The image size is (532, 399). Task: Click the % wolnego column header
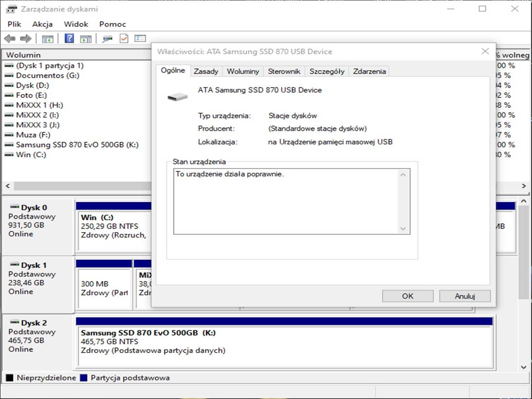[512, 55]
